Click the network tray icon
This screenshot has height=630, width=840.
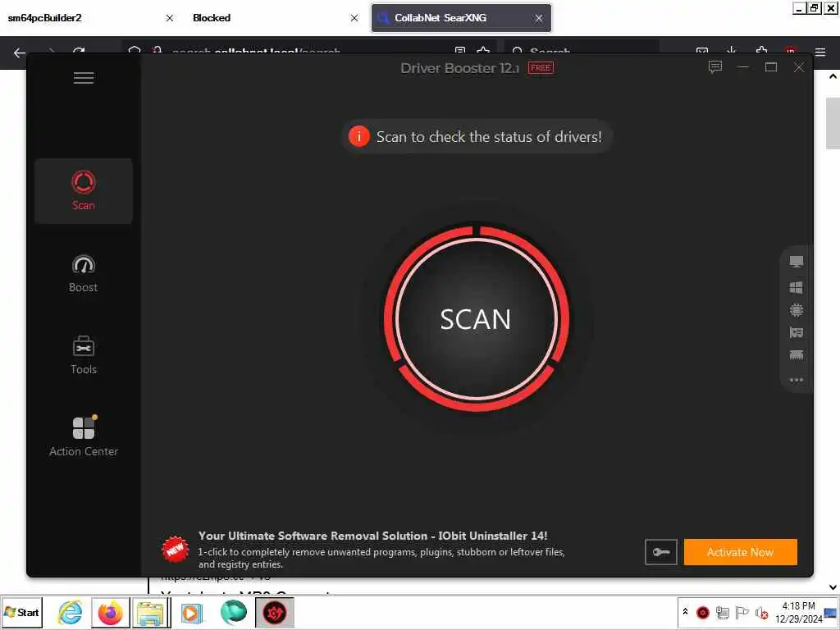[x=722, y=612]
